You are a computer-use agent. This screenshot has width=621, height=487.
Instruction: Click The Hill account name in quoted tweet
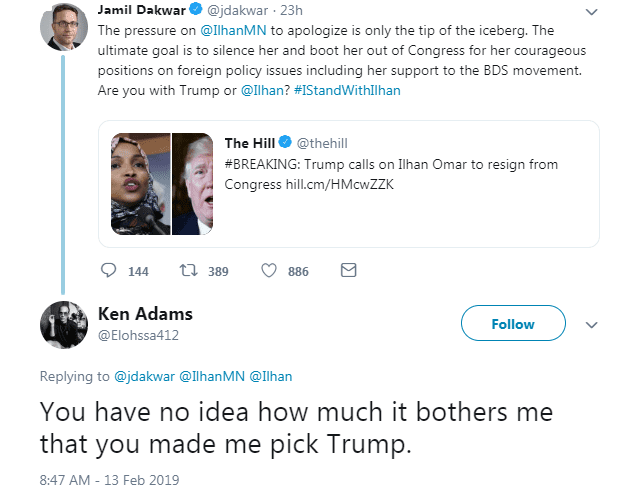pos(250,143)
